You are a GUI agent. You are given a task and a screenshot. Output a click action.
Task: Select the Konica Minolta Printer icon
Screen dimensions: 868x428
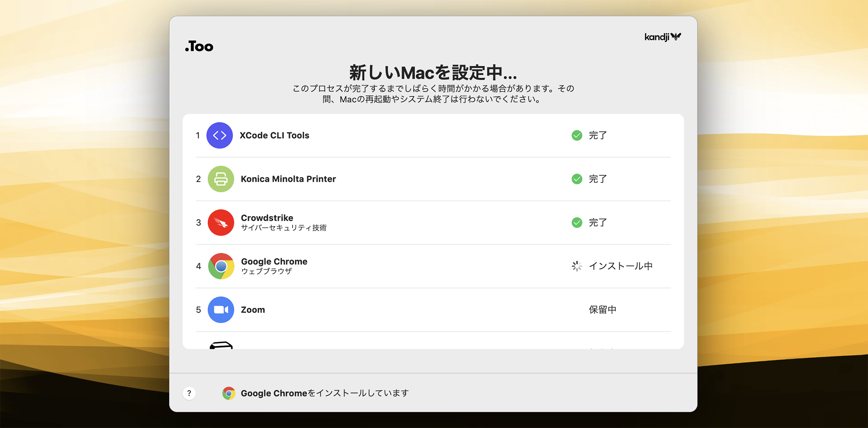tap(220, 179)
